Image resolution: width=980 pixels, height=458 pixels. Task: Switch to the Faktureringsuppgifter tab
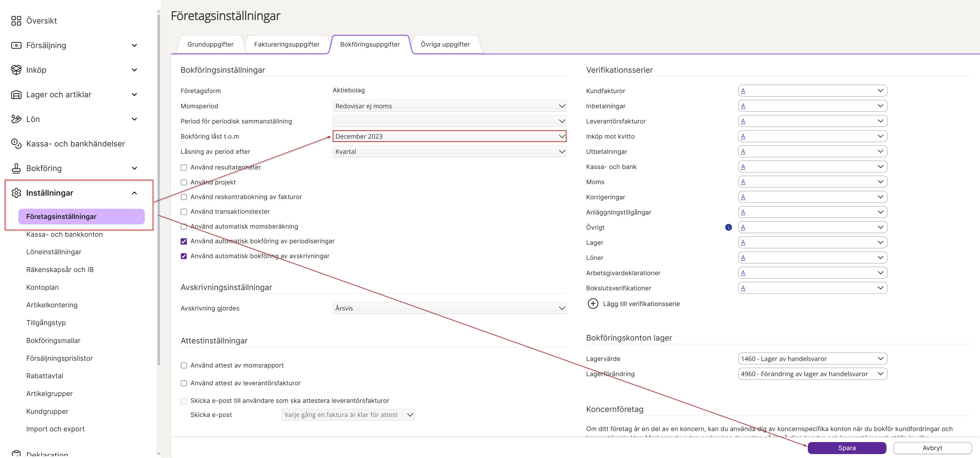tap(286, 44)
